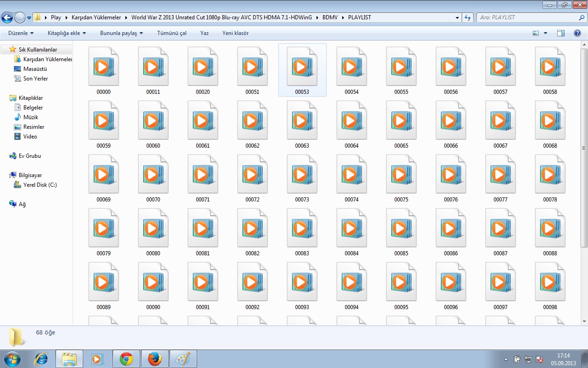Select the 00084 playlist file icon
The image size is (588, 368).
[x=351, y=228]
